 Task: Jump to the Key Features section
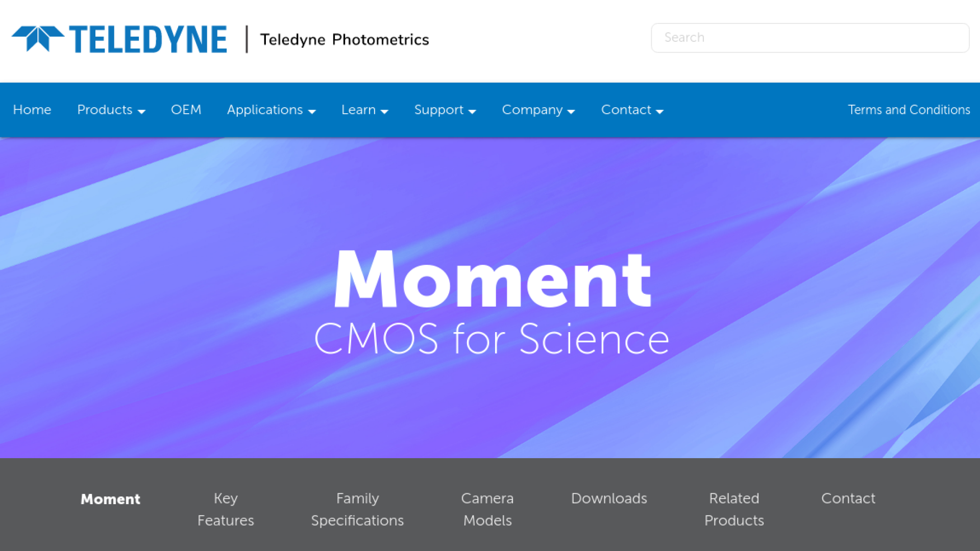click(226, 509)
